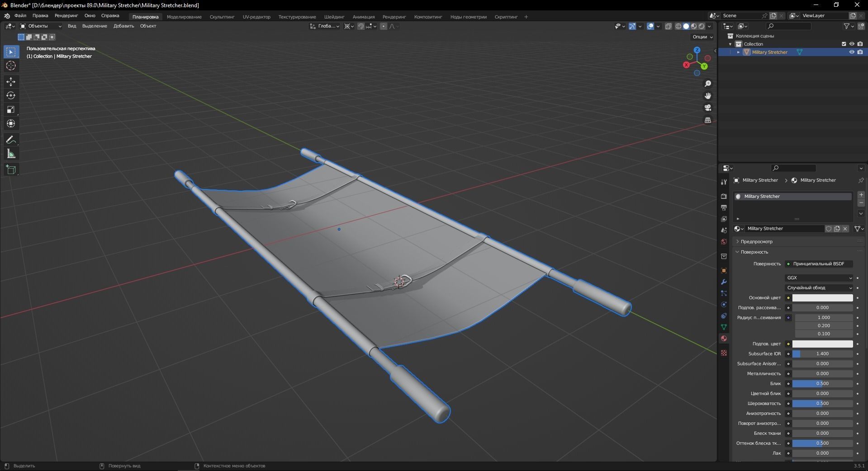Image resolution: width=868 pixels, height=471 pixels.
Task: Toggle the Collection exclude checkbox in outliner
Action: [x=844, y=44]
